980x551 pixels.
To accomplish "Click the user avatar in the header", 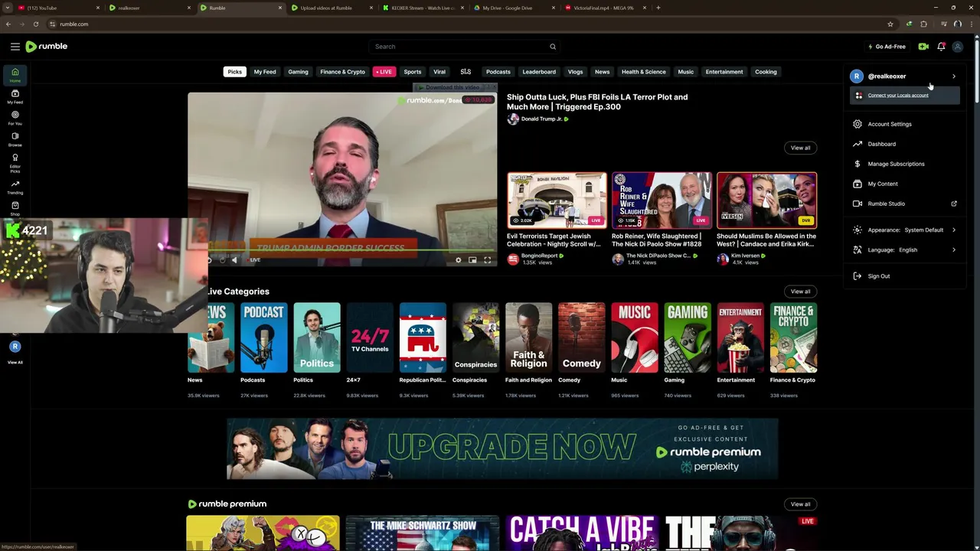I will [957, 47].
